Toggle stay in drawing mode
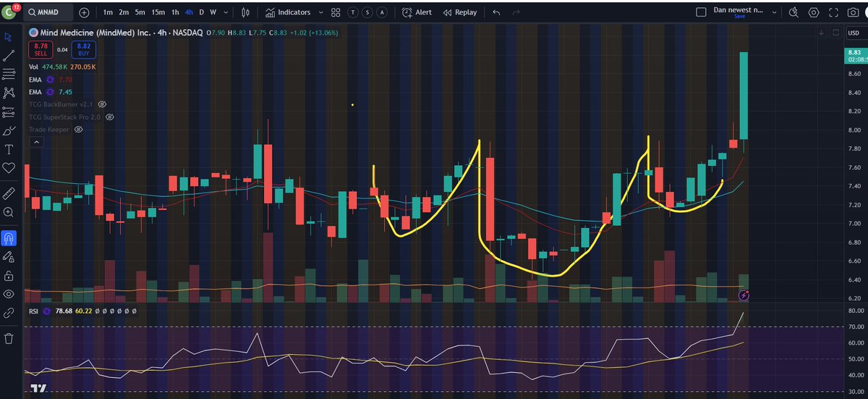Viewport: 868px width, 399px height. (9, 256)
